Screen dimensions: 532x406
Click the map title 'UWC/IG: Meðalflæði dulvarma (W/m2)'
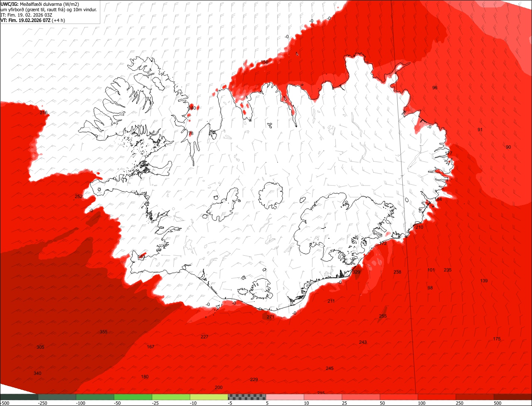40,4
